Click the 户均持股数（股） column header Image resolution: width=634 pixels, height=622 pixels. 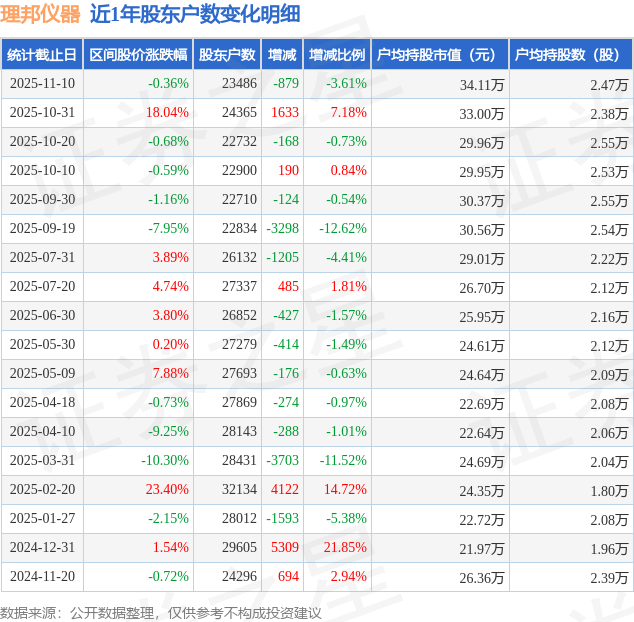point(570,55)
